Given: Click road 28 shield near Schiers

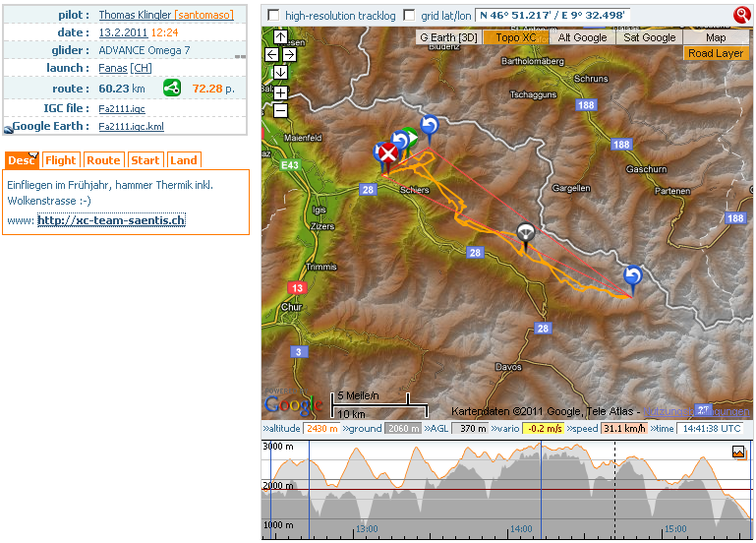Looking at the screenshot, I should coord(368,190).
